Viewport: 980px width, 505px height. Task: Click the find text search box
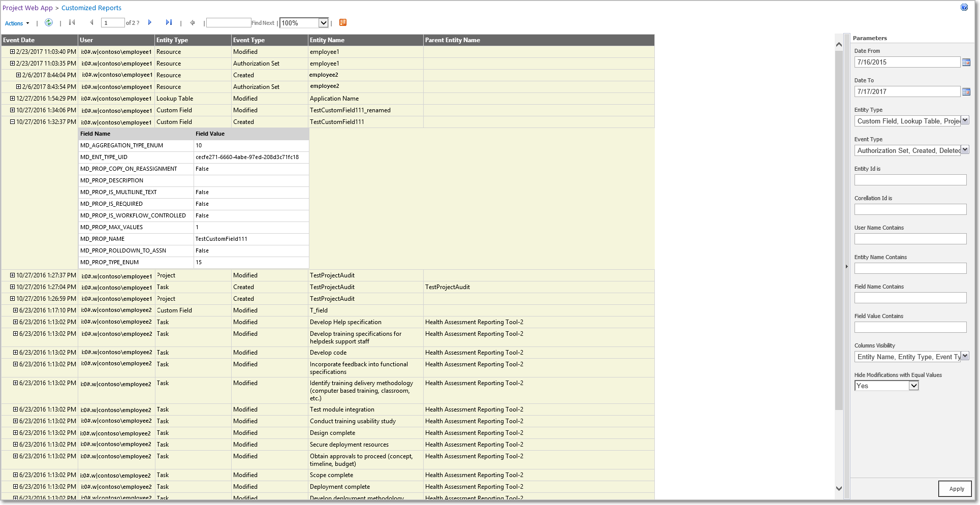coord(229,23)
